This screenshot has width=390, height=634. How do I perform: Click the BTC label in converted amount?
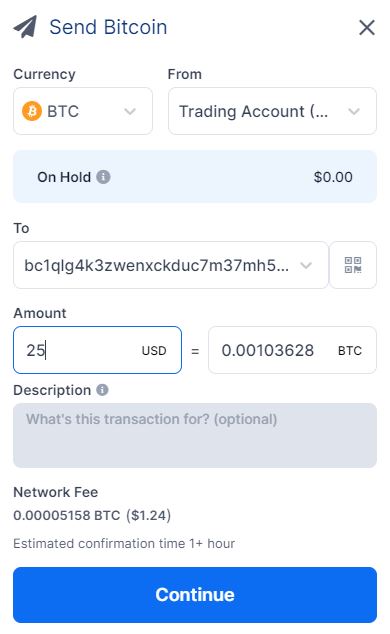pos(350,351)
